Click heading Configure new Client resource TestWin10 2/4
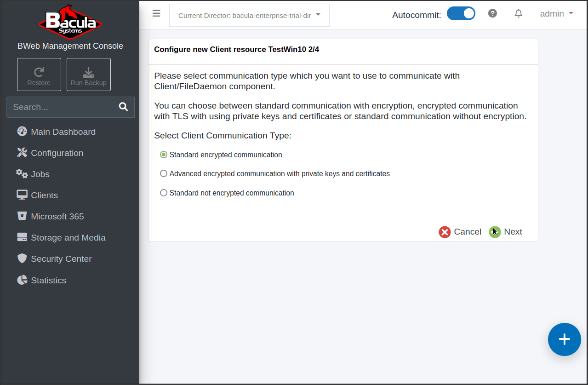Viewport: 588px width, 385px height. click(x=236, y=49)
